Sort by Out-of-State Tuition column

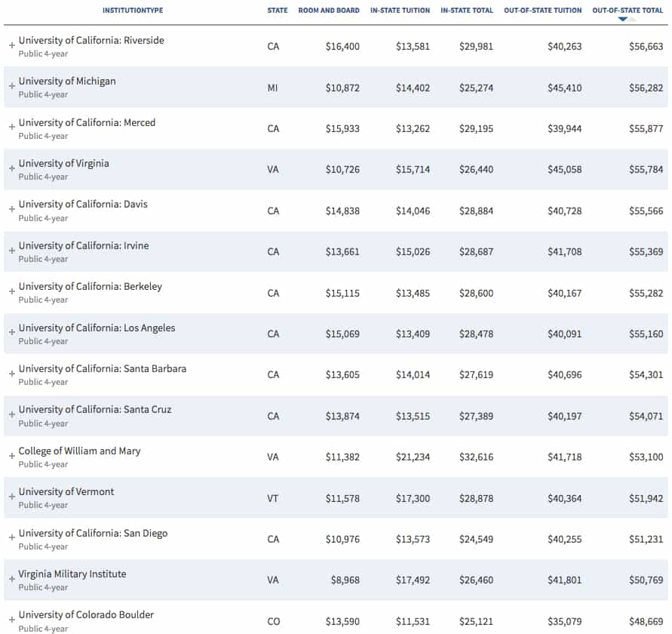pyautogui.click(x=542, y=11)
